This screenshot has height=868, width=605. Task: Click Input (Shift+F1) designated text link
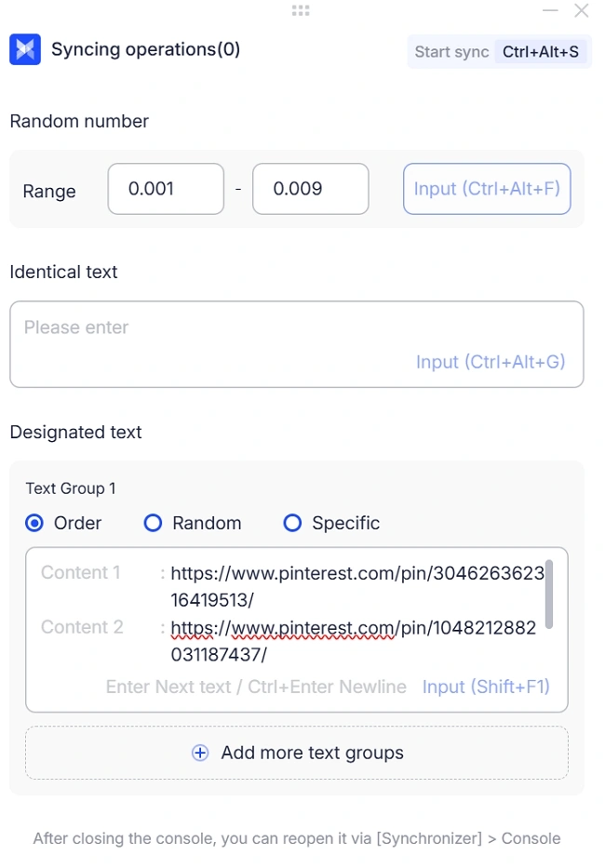click(486, 687)
